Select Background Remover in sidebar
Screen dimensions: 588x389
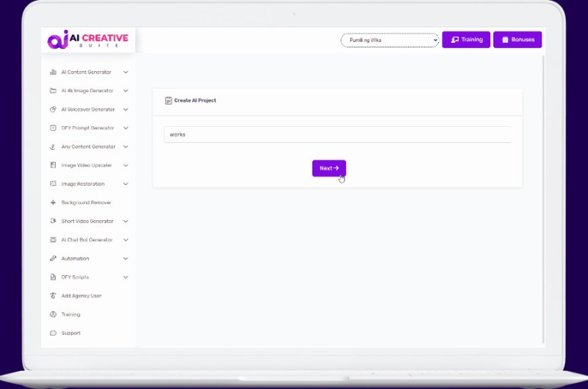86,203
